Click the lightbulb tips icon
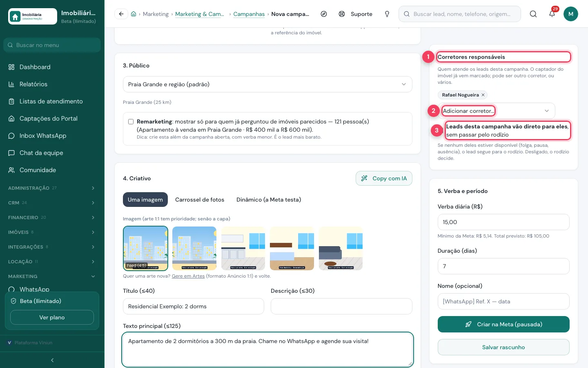The width and height of the screenshot is (588, 368). coord(387,14)
